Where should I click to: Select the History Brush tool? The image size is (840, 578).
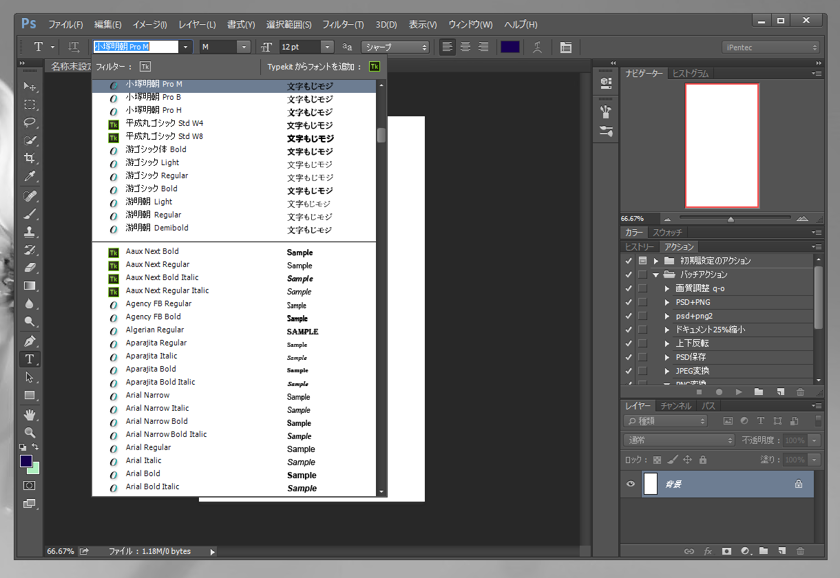pos(29,250)
